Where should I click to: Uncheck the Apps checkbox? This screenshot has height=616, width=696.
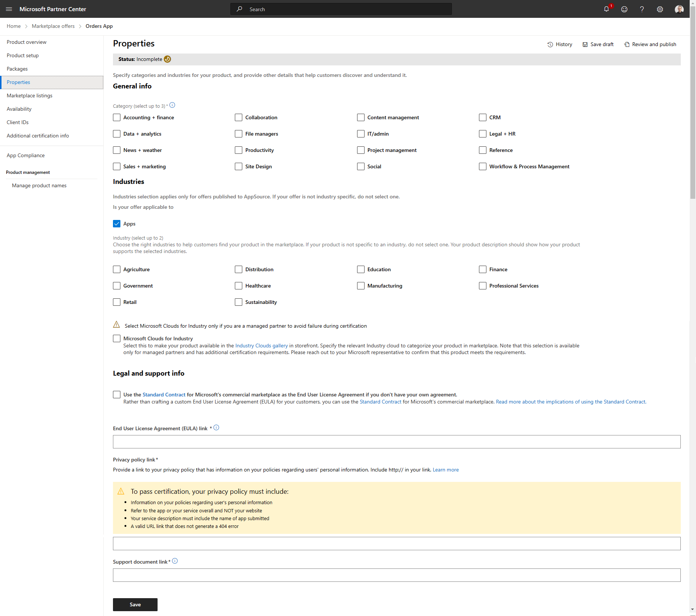click(x=117, y=224)
